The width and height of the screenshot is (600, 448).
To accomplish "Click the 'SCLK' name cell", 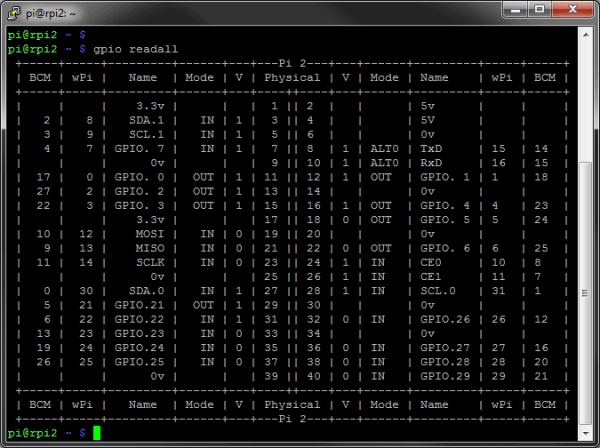I will [150, 262].
